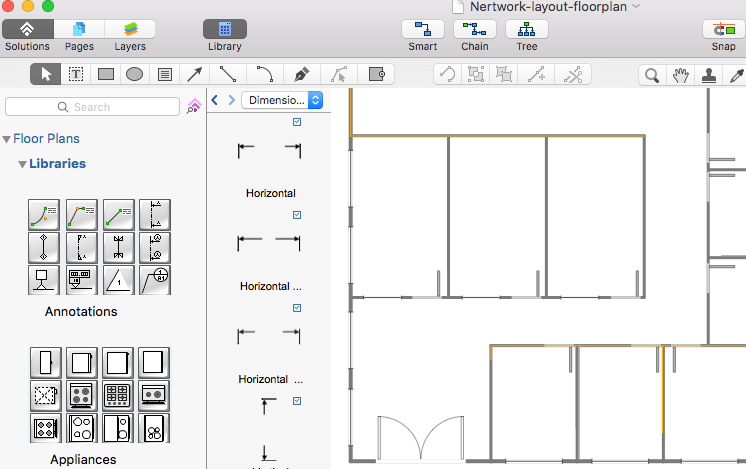The height and width of the screenshot is (469, 746).
Task: Open the Solutions panel
Action: (x=27, y=29)
